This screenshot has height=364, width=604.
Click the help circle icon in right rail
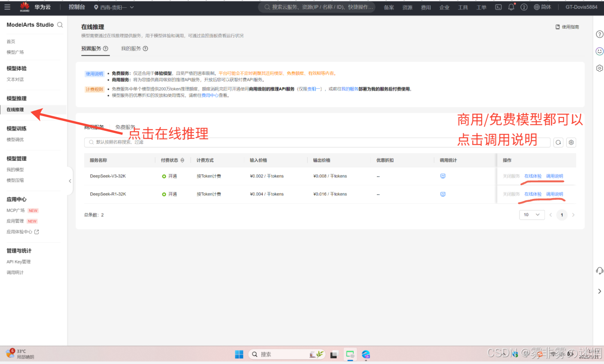(600, 34)
